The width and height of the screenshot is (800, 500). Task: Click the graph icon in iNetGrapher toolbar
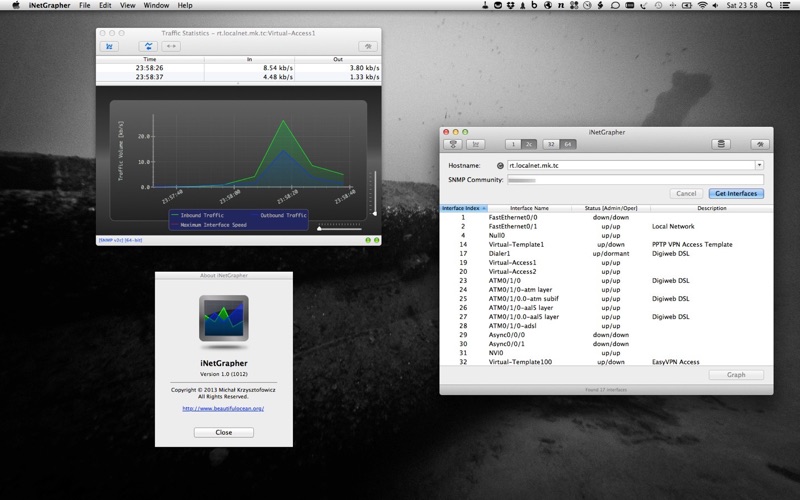[x=476, y=144]
